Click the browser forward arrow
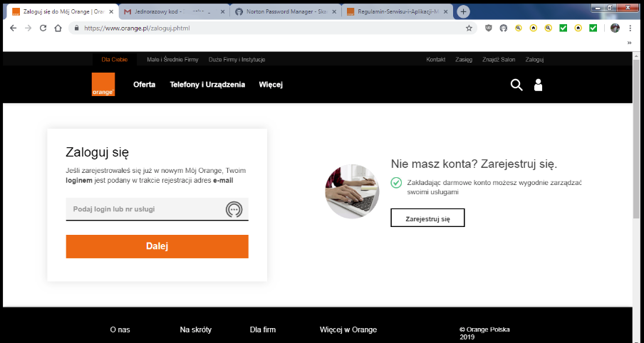 [x=28, y=28]
